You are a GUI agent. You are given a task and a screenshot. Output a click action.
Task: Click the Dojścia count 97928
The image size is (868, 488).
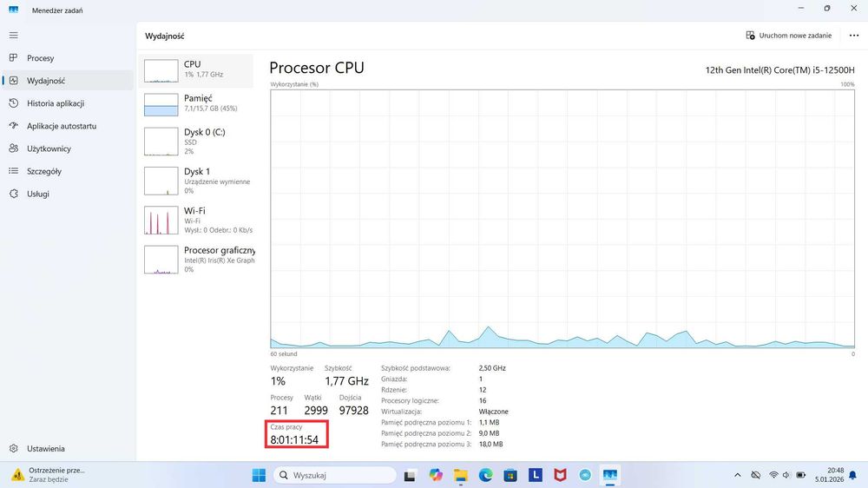click(x=354, y=411)
